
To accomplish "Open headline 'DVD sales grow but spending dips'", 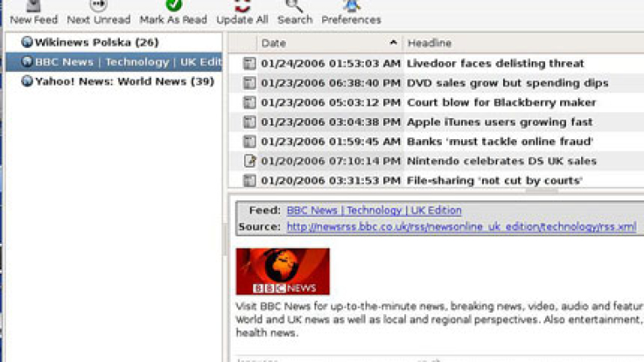I will click(x=507, y=83).
